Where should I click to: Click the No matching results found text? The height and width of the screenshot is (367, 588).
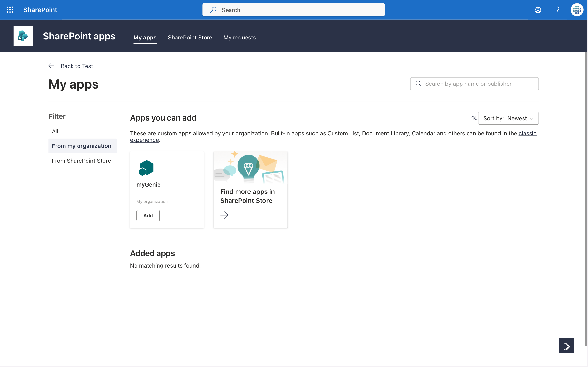tap(166, 266)
